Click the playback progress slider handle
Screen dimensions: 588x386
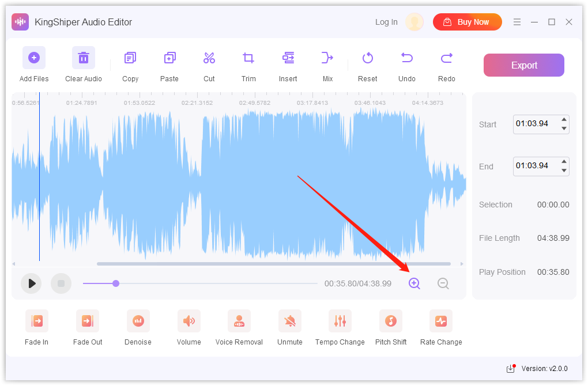pyautogui.click(x=116, y=283)
